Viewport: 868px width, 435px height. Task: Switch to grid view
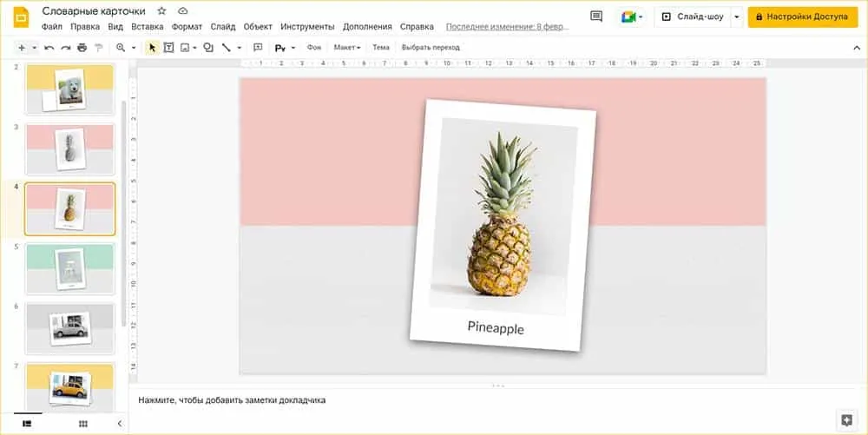83,424
